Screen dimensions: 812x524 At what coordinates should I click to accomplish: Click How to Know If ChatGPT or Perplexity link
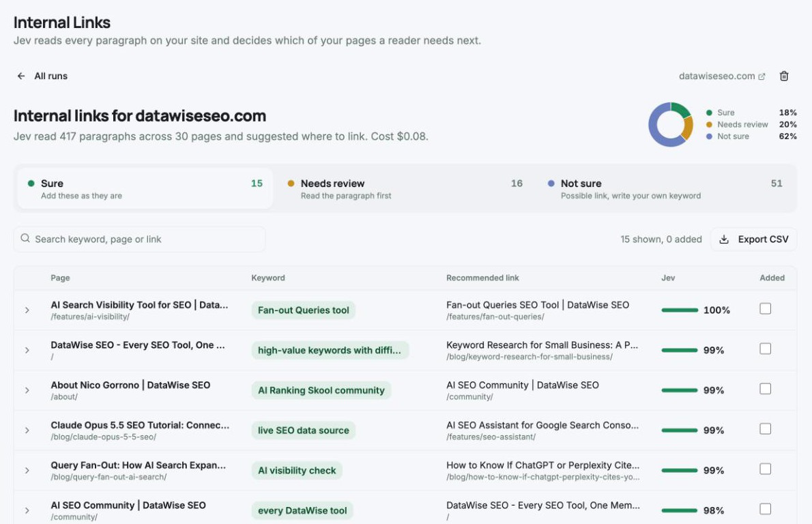tap(542, 465)
